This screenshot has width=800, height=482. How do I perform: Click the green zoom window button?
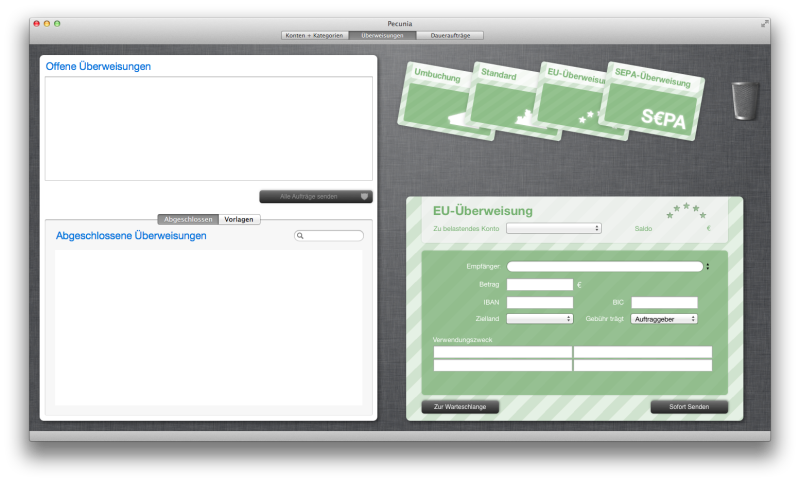[57, 23]
